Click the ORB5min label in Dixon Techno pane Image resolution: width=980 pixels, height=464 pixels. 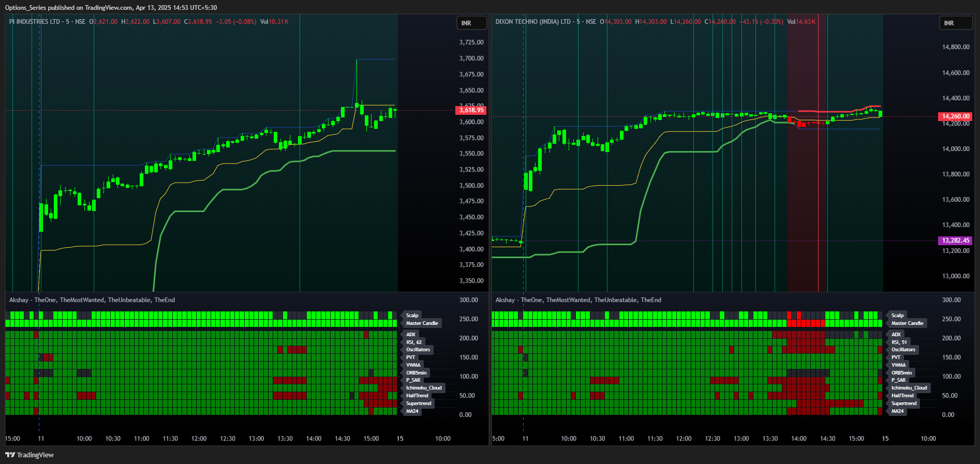click(x=902, y=373)
